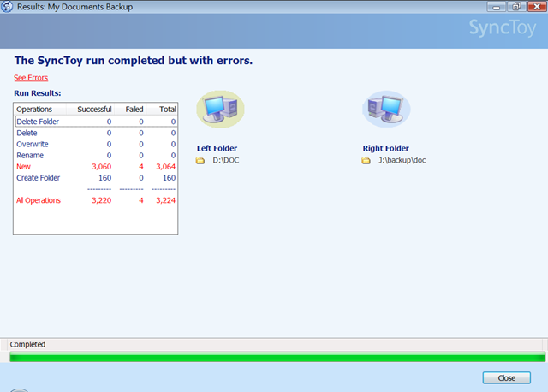
Task: Click the Left Folder computer icon
Action: pyautogui.click(x=220, y=109)
